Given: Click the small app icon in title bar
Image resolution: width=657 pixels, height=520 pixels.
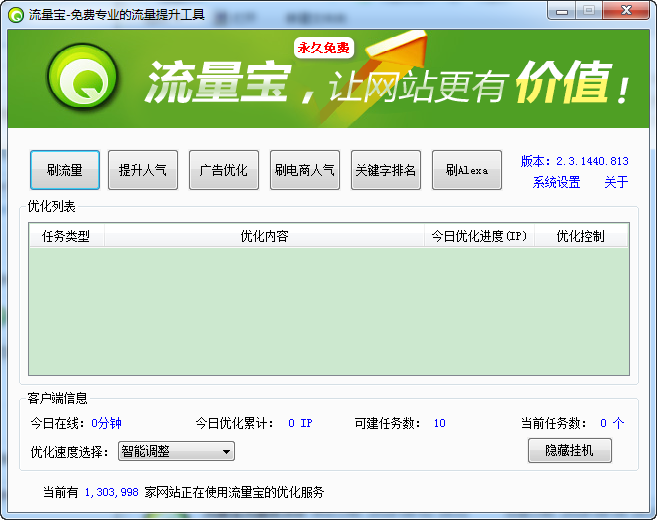Looking at the screenshot, I should (16, 15).
